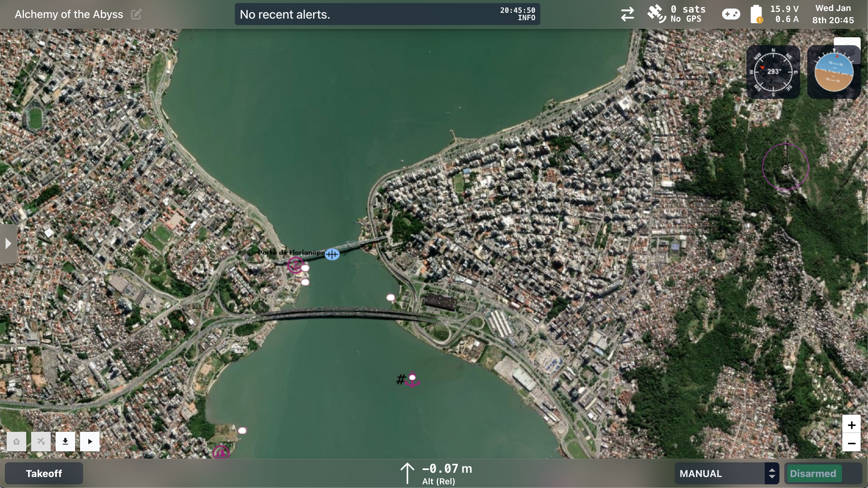Viewport: 868px width, 488px height.
Task: Click the battery warning indicator icon
Action: 757,14
